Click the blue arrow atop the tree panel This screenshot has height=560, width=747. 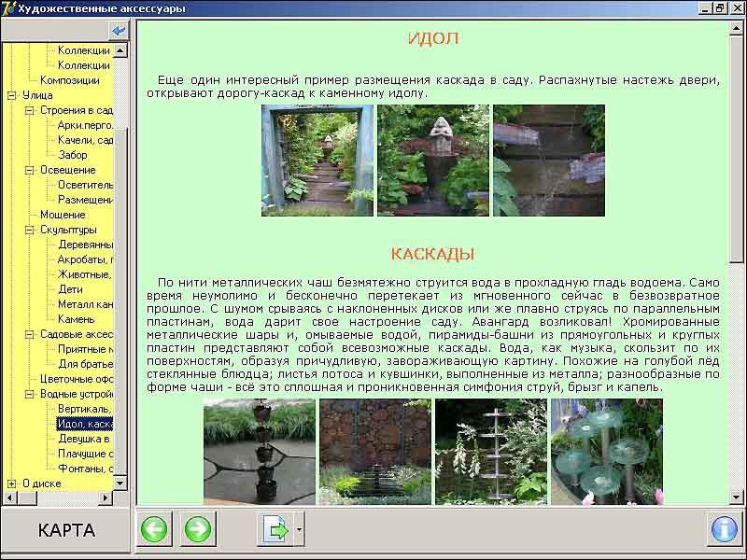point(119,31)
